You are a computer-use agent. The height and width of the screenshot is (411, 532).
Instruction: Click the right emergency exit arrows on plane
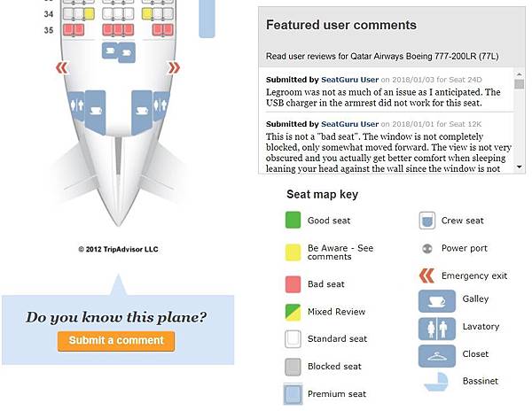[x=174, y=68]
